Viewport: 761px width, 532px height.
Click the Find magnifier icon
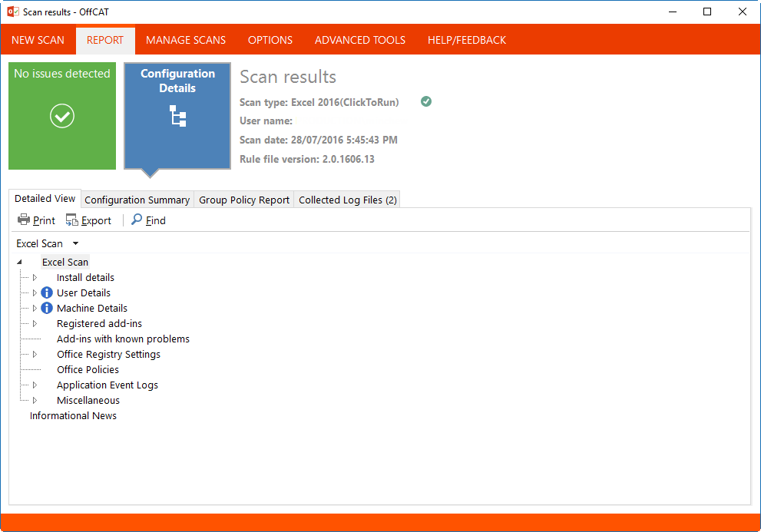coord(137,220)
